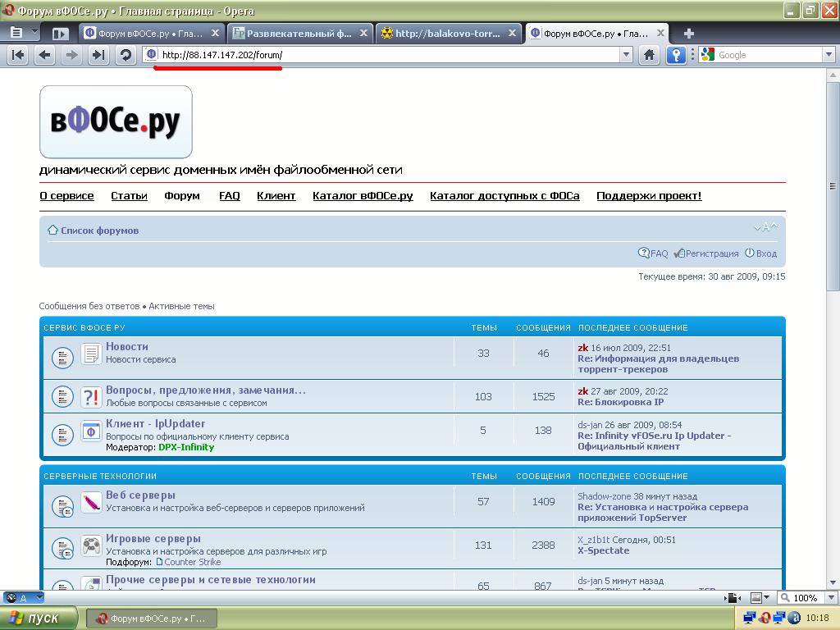Open the address bar history dropdown
This screenshot has height=630, width=840.
(626, 55)
